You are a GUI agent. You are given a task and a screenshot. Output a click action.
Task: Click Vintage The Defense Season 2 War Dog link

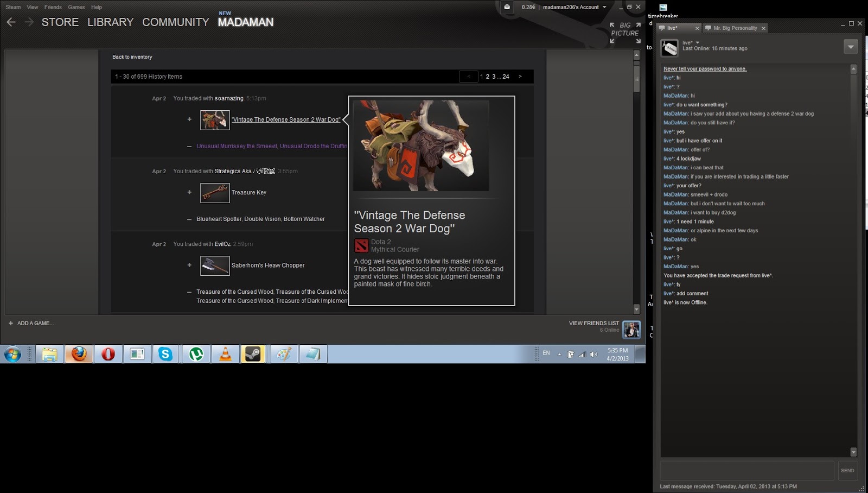pos(286,120)
